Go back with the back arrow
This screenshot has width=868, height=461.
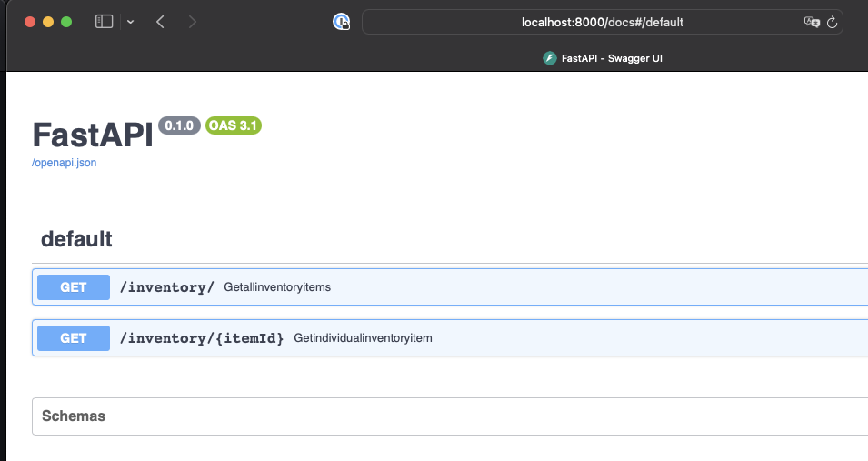(x=160, y=22)
